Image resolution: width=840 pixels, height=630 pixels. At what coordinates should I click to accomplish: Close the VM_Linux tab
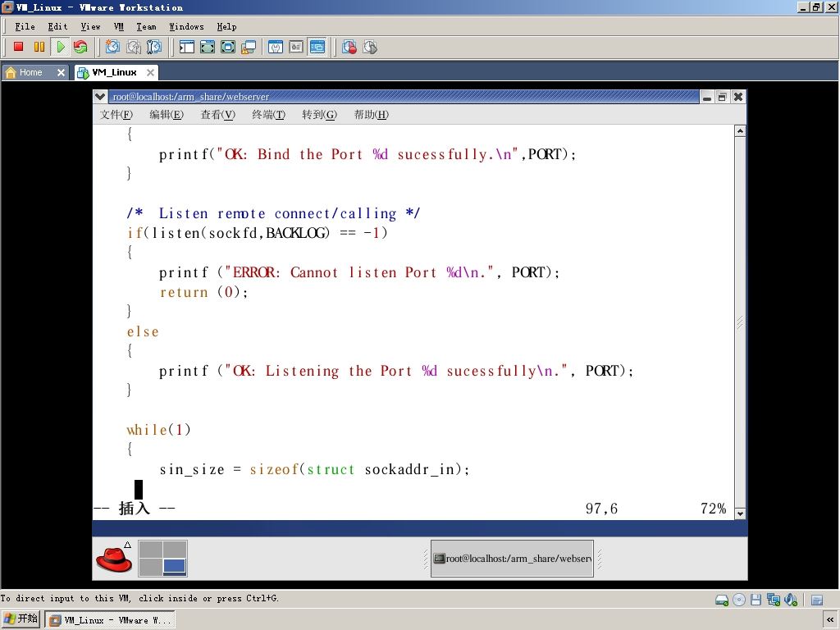(x=151, y=72)
